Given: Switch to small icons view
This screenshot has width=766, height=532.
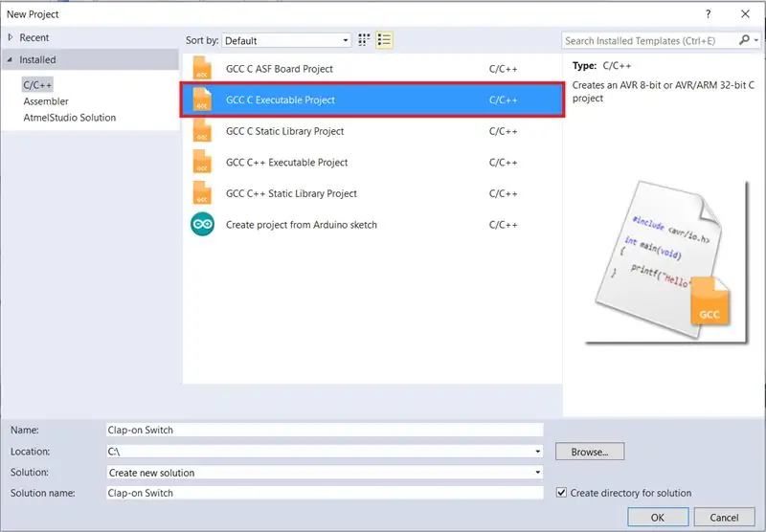Looking at the screenshot, I should pos(364,40).
